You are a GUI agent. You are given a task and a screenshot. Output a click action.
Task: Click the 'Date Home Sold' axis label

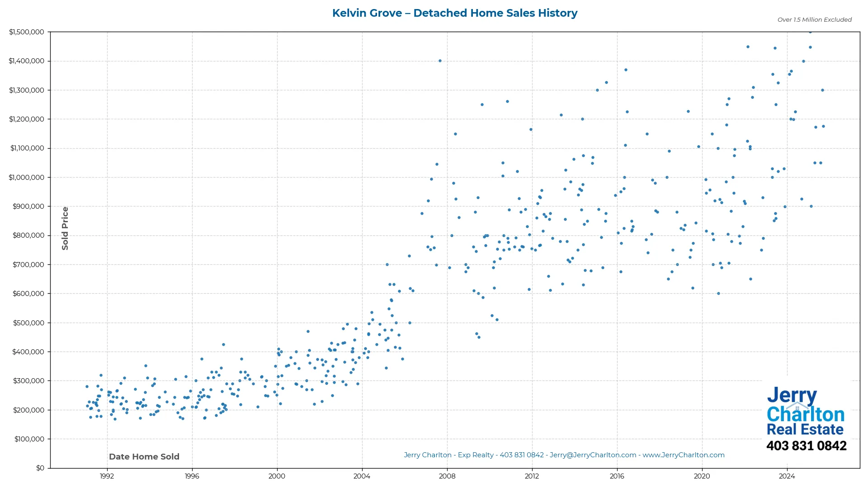click(144, 457)
